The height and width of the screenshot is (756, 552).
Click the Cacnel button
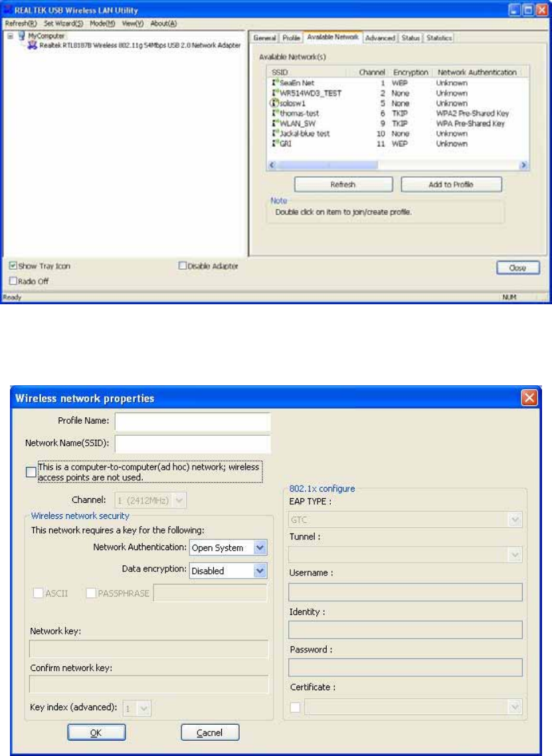click(210, 732)
